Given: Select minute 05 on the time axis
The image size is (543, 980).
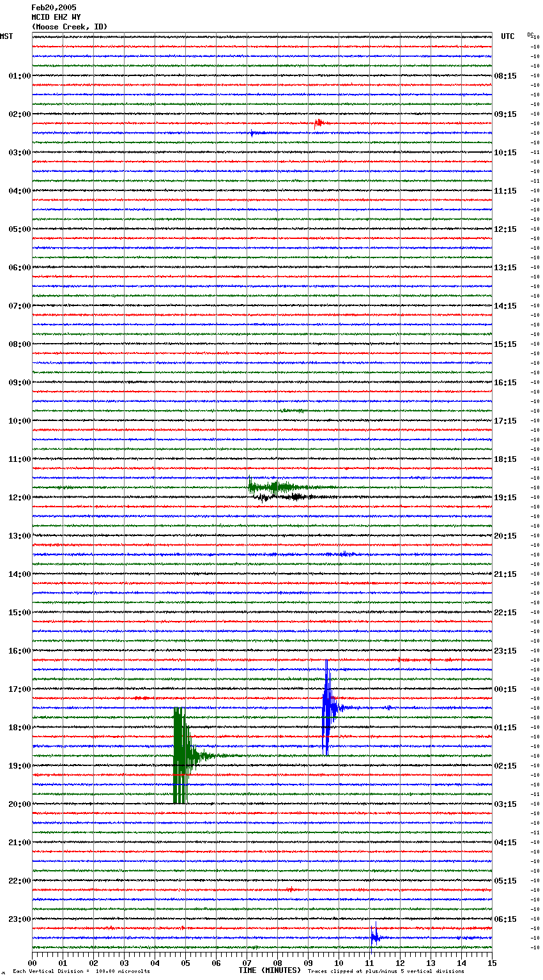Looking at the screenshot, I should pos(186,963).
